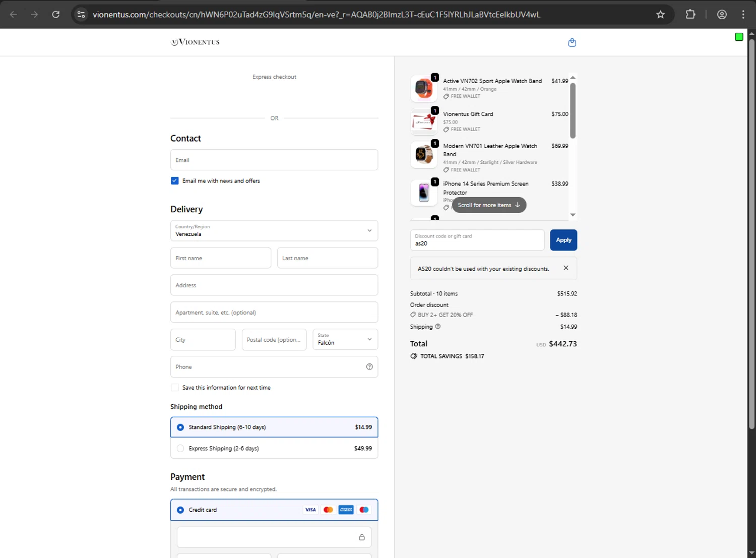Click the discount amount – $88.18
Image resolution: width=756 pixels, height=558 pixels.
coord(566,315)
